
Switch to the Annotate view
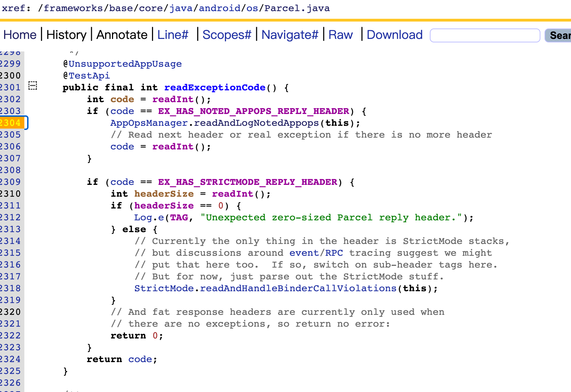pos(122,34)
